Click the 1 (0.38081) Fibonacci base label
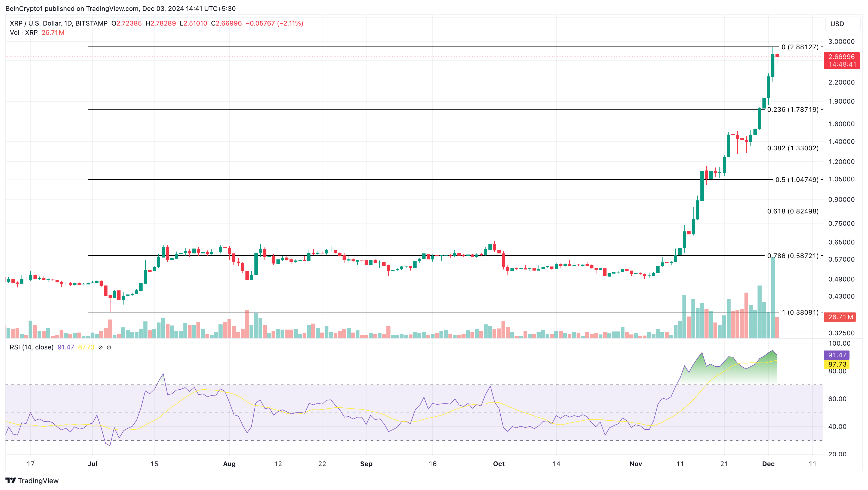This screenshot has width=868, height=490. pos(800,312)
